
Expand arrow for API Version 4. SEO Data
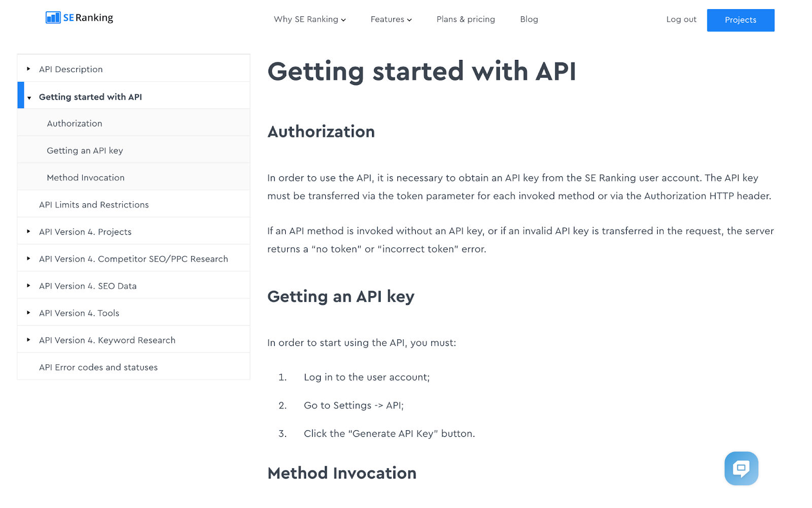[x=28, y=285]
